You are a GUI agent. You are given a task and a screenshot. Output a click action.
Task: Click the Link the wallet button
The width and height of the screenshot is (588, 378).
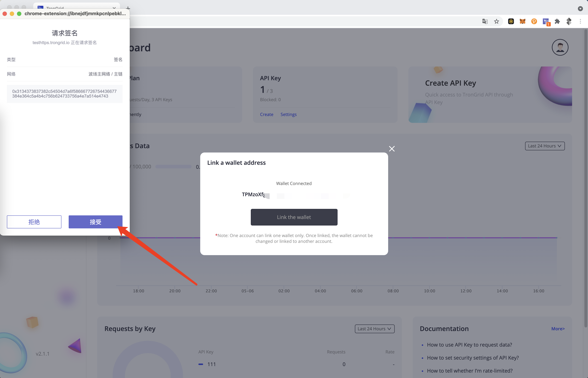(x=294, y=217)
